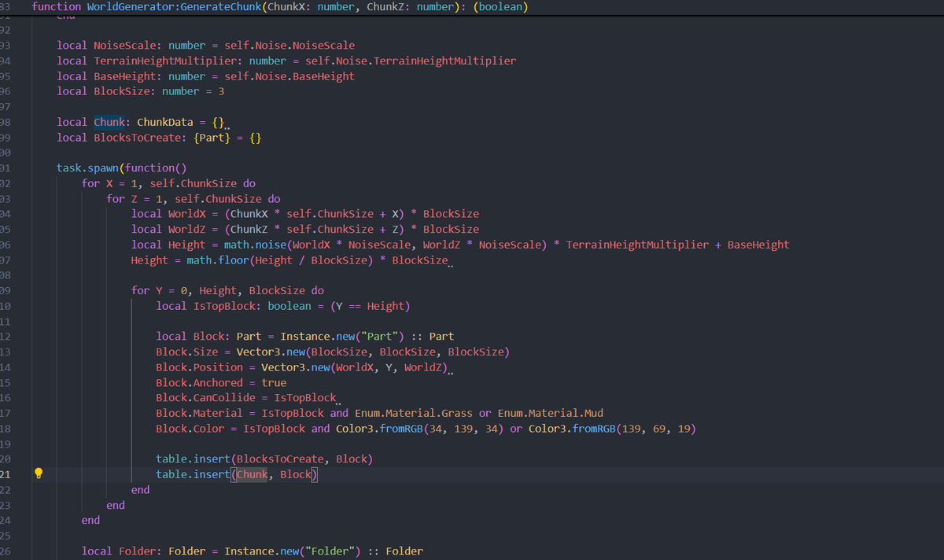Image resolution: width=944 pixels, height=560 pixels.
Task: Click the '{Part}' type in BlocksToCreate declaration
Action: pyautogui.click(x=212, y=138)
